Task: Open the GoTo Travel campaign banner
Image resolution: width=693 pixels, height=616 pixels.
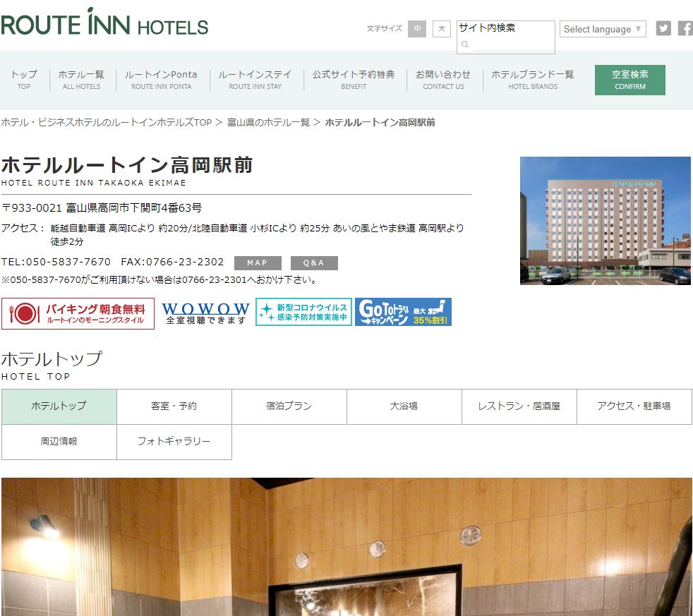Action: (403, 312)
